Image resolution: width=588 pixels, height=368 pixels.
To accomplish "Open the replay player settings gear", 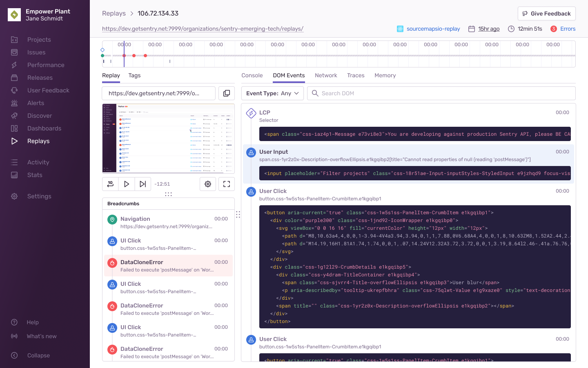I will [x=207, y=184].
